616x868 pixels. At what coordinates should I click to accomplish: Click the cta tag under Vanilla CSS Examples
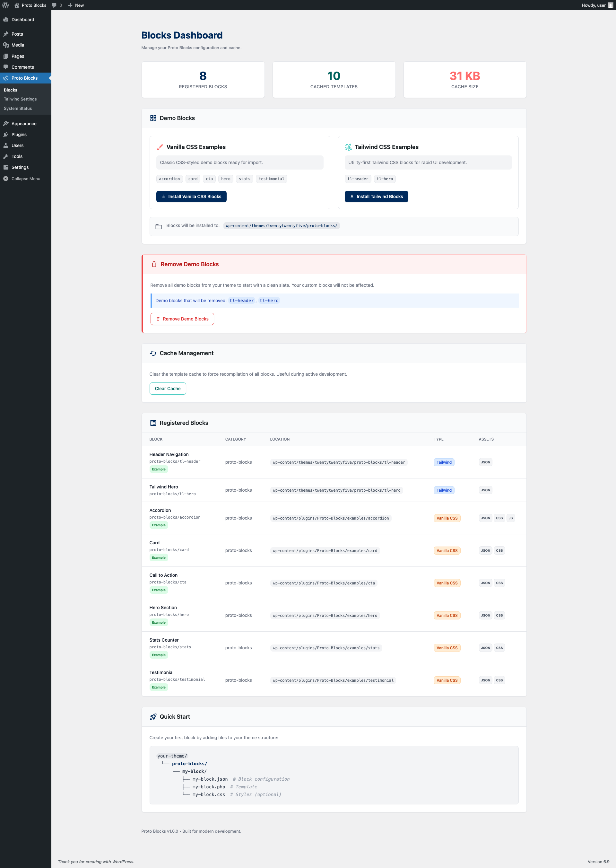tap(209, 179)
